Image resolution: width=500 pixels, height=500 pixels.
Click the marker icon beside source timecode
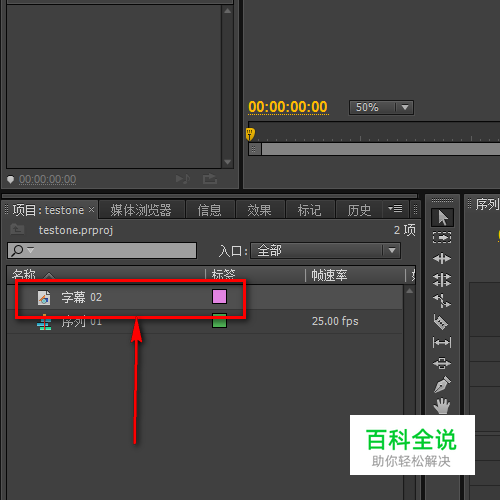pos(10,180)
